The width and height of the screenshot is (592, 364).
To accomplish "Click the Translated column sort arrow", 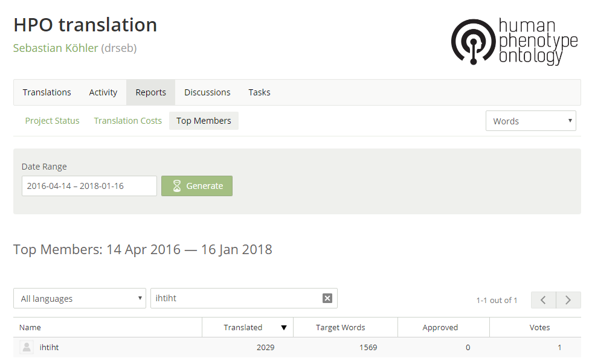I will coord(284,328).
